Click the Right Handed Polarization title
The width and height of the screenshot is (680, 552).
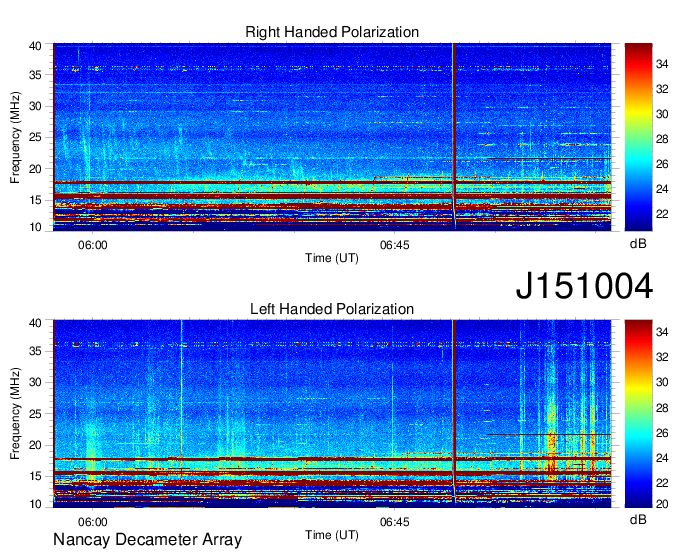pos(332,32)
